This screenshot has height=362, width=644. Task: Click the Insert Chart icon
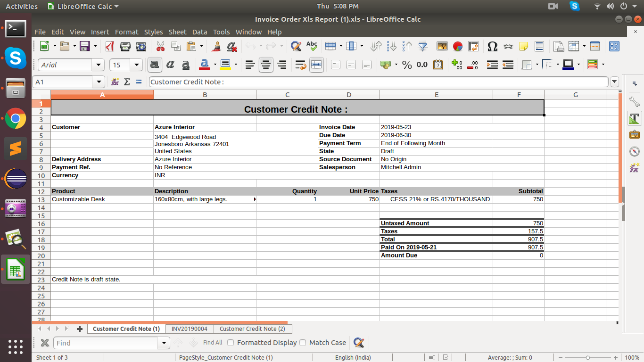pos(457,46)
